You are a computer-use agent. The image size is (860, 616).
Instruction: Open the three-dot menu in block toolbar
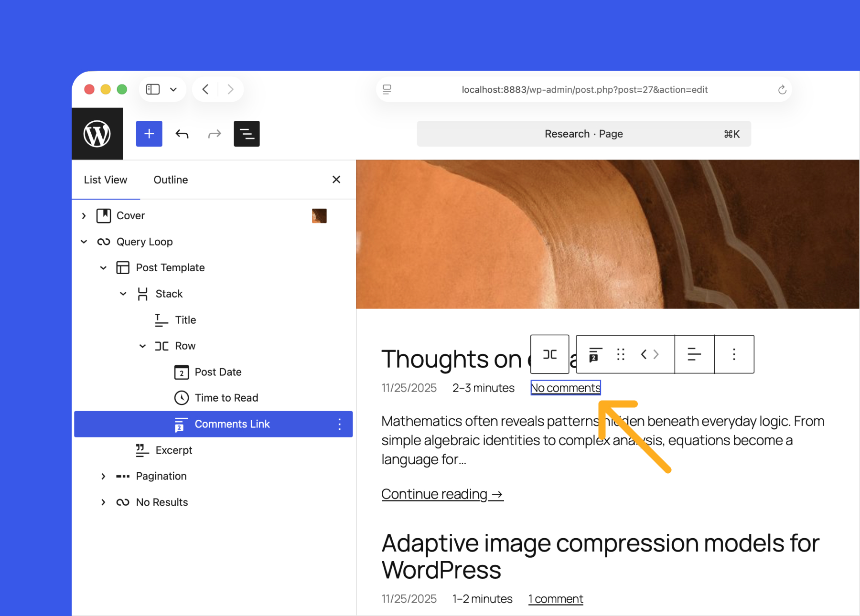[734, 354]
